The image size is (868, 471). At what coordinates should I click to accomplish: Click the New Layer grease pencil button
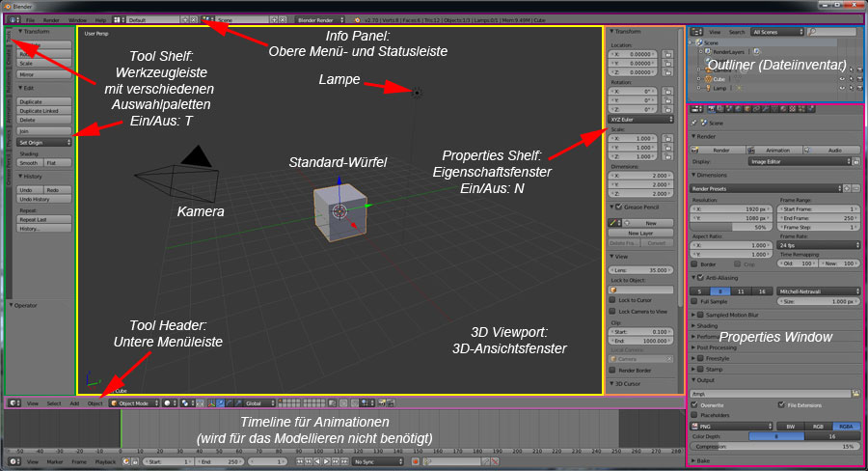(639, 234)
